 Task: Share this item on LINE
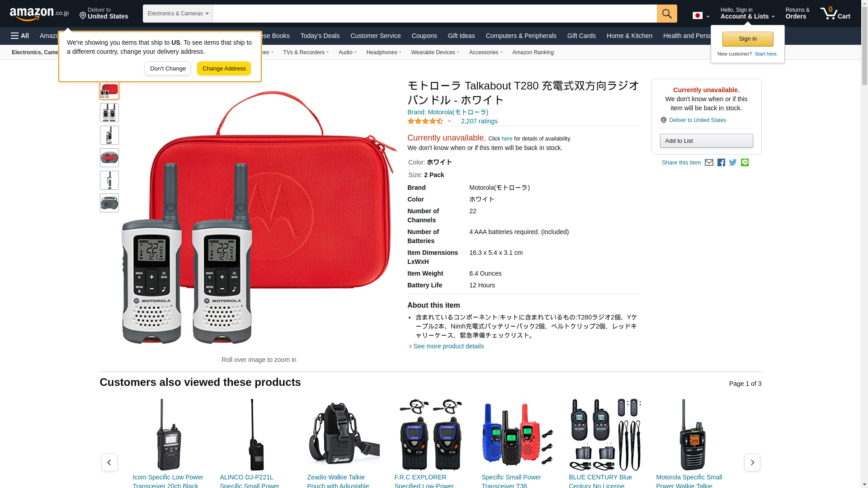click(x=745, y=163)
